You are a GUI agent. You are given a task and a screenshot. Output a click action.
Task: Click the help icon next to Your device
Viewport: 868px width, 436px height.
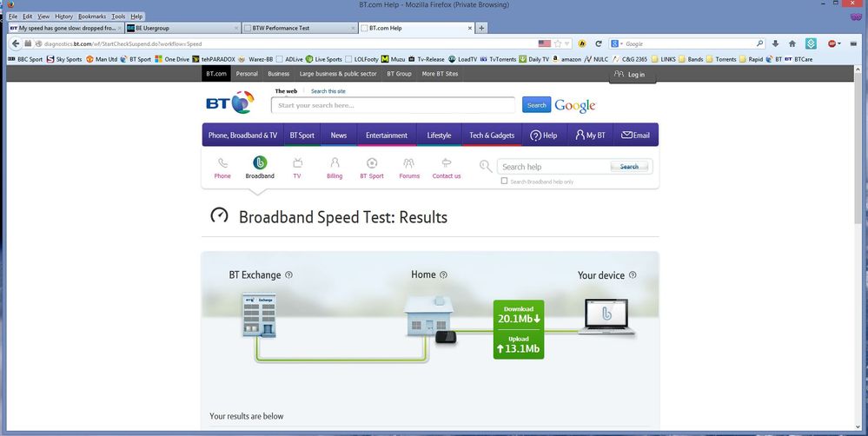click(x=633, y=275)
